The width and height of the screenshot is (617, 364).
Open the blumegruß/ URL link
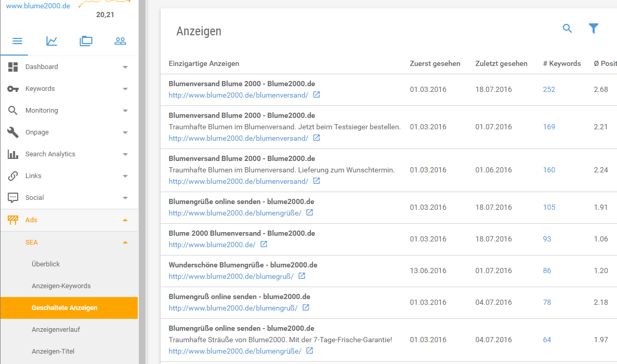[x=231, y=276]
